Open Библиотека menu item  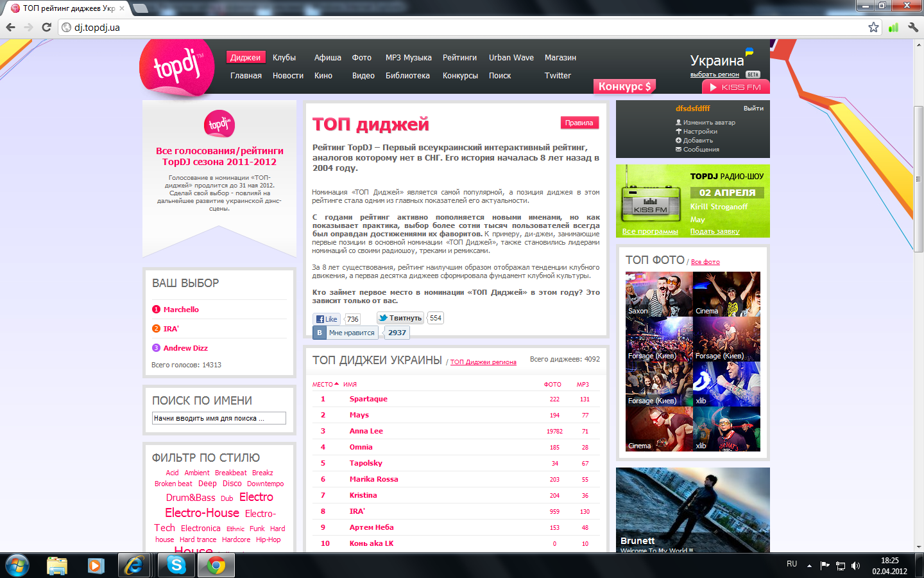pyautogui.click(x=407, y=75)
